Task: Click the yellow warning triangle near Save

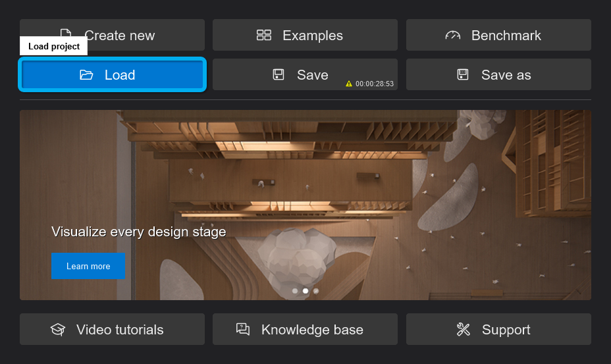Action: [349, 84]
